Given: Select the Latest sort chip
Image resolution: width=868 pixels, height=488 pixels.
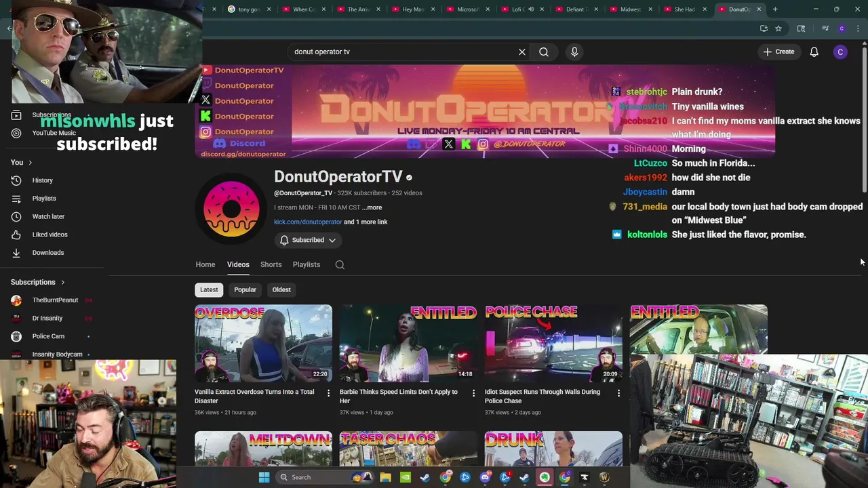Looking at the screenshot, I should pos(209,289).
